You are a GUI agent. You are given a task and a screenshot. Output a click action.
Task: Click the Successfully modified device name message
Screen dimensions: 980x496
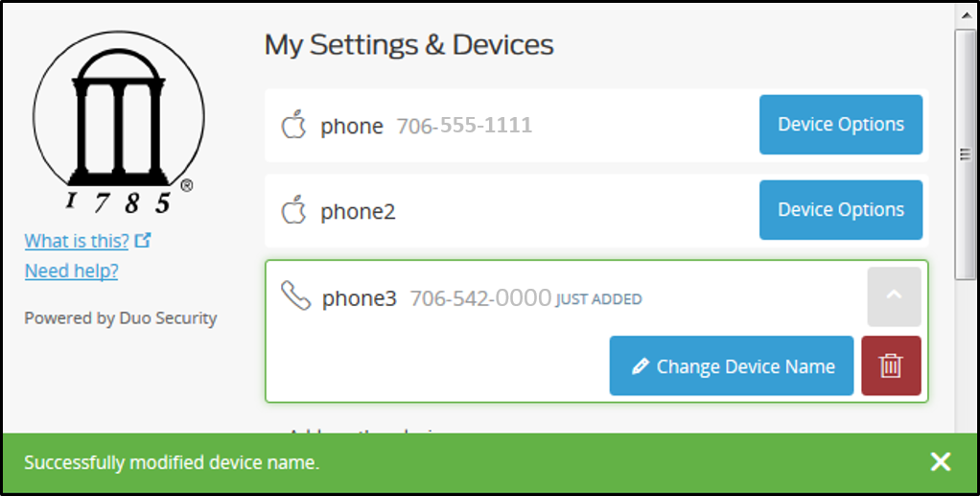[x=172, y=462]
